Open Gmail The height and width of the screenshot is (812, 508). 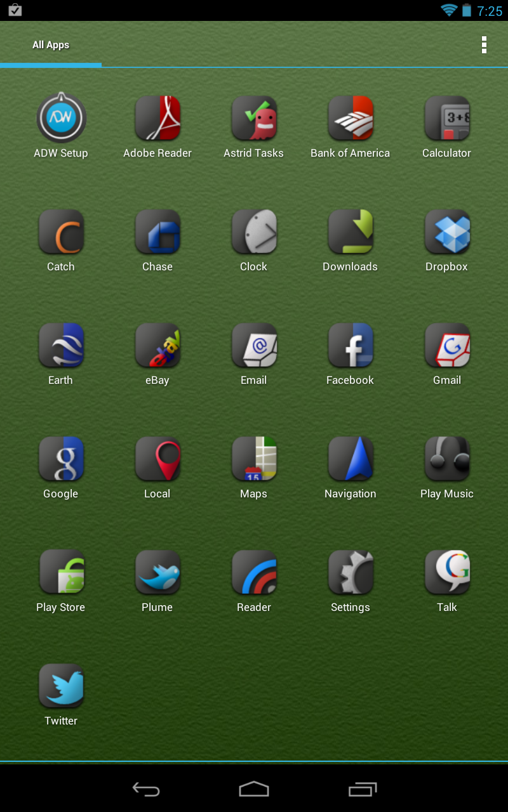[447, 345]
